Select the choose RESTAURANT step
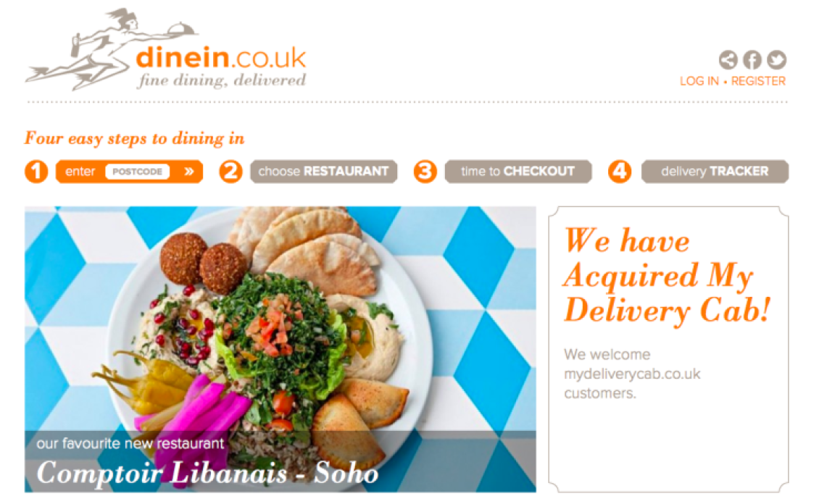 (323, 172)
